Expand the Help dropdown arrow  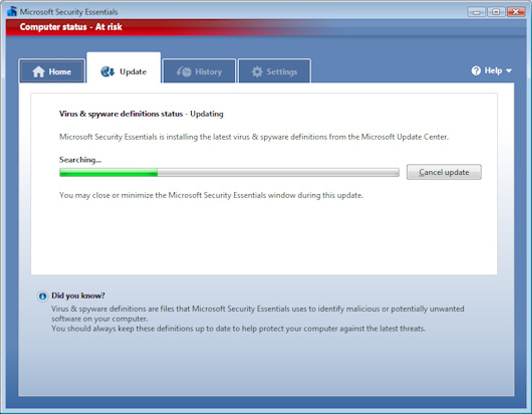point(509,71)
